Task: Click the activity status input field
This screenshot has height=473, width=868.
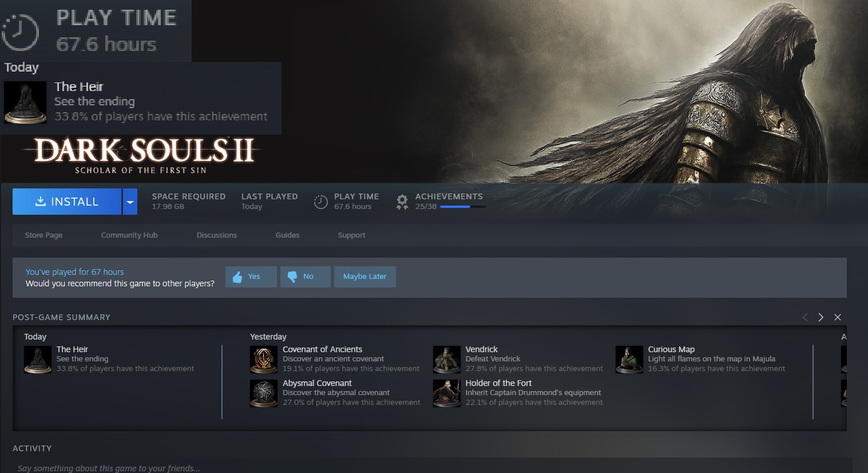Action: pyautogui.click(x=432, y=466)
